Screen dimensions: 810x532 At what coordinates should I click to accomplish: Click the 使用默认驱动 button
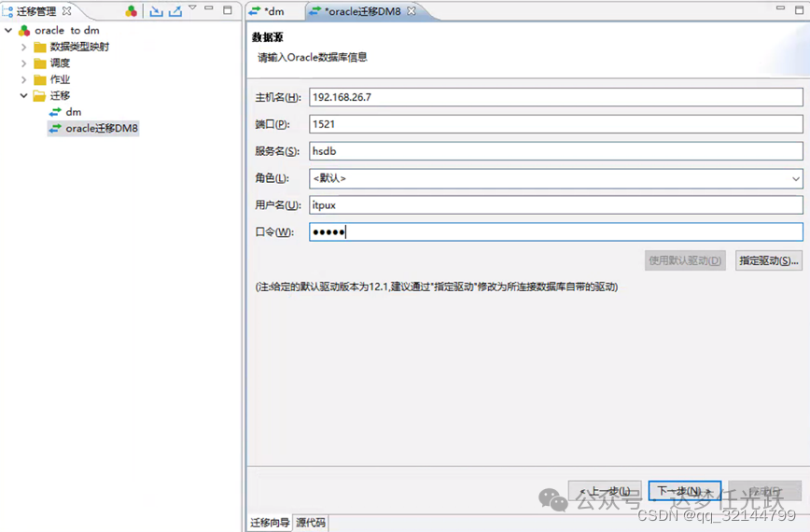pos(685,260)
